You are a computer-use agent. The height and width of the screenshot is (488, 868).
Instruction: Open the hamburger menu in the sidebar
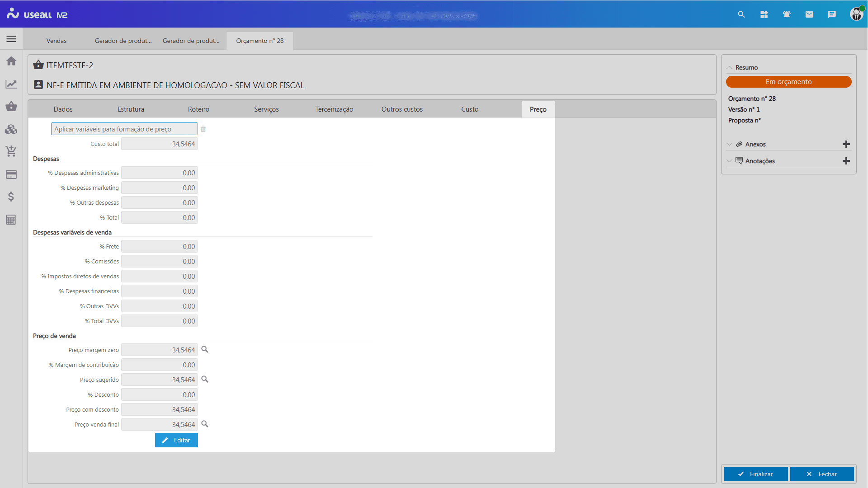[x=11, y=39]
